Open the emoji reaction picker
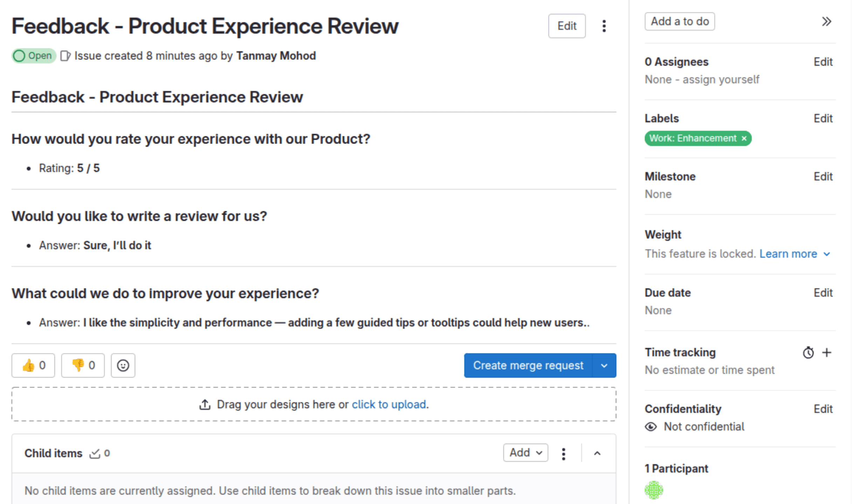Image resolution: width=852 pixels, height=504 pixels. pyautogui.click(x=123, y=365)
